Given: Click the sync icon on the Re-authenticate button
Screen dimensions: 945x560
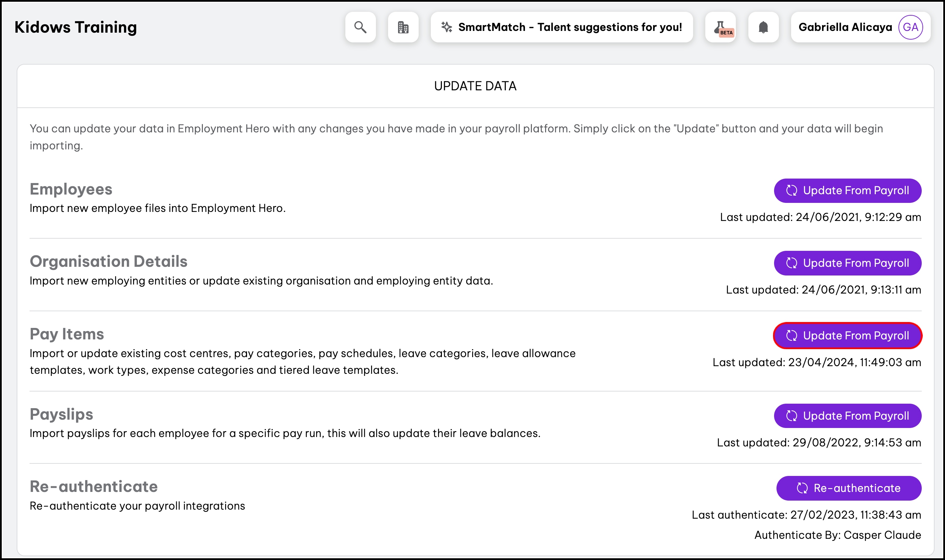Looking at the screenshot, I should tap(802, 488).
